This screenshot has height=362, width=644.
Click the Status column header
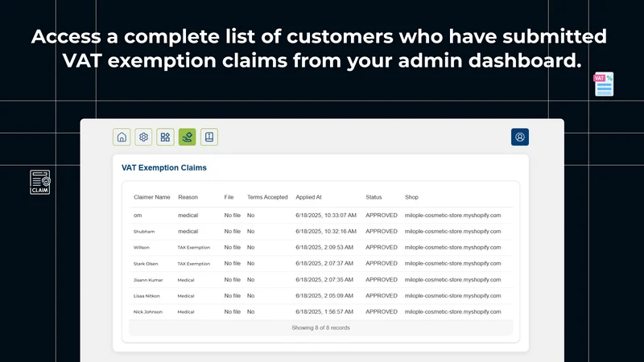pos(374,197)
